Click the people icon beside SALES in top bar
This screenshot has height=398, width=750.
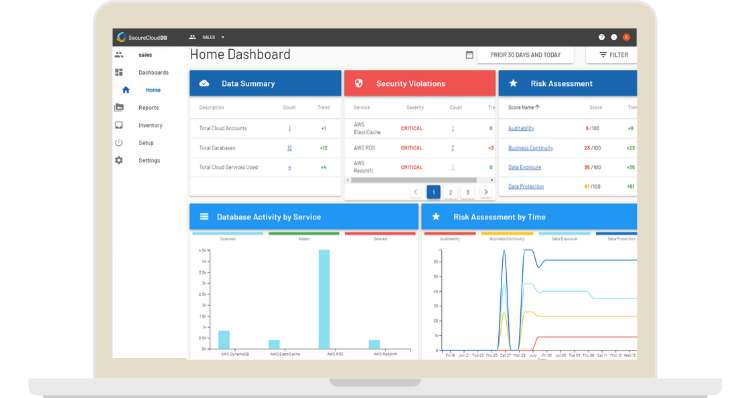tap(192, 37)
